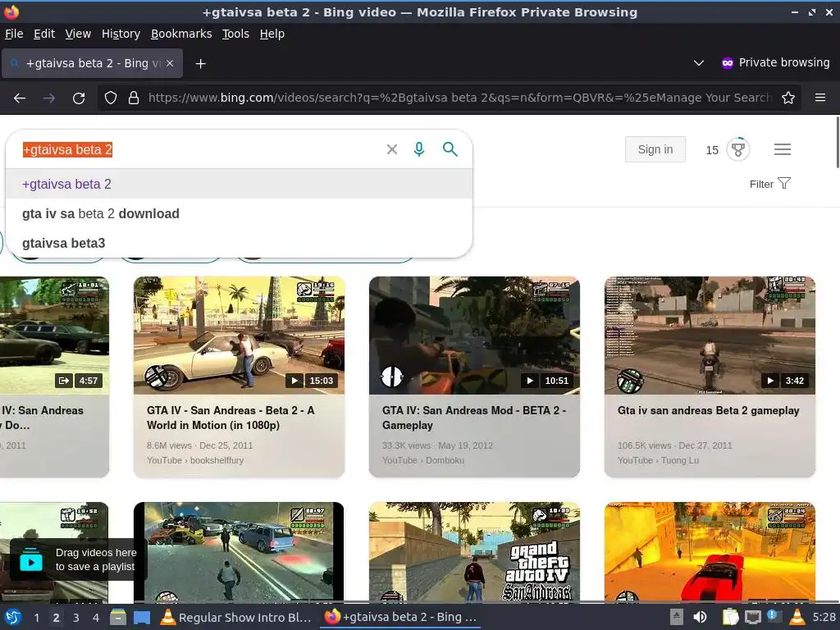Open the 10:51 BETA 2 Gameplay thumbnail
Viewport: 840px width, 630px height.
pos(474,336)
